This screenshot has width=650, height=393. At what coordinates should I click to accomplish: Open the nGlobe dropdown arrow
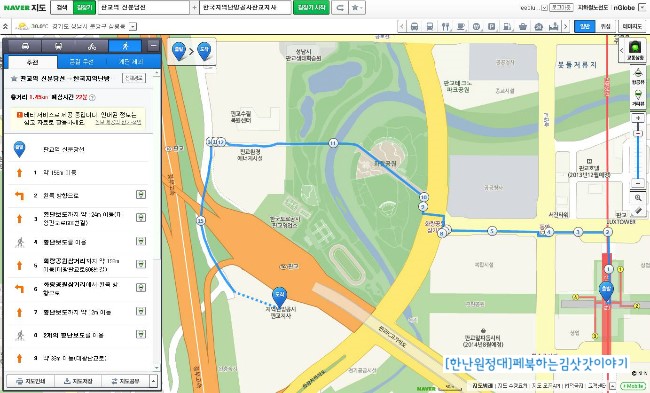point(643,7)
